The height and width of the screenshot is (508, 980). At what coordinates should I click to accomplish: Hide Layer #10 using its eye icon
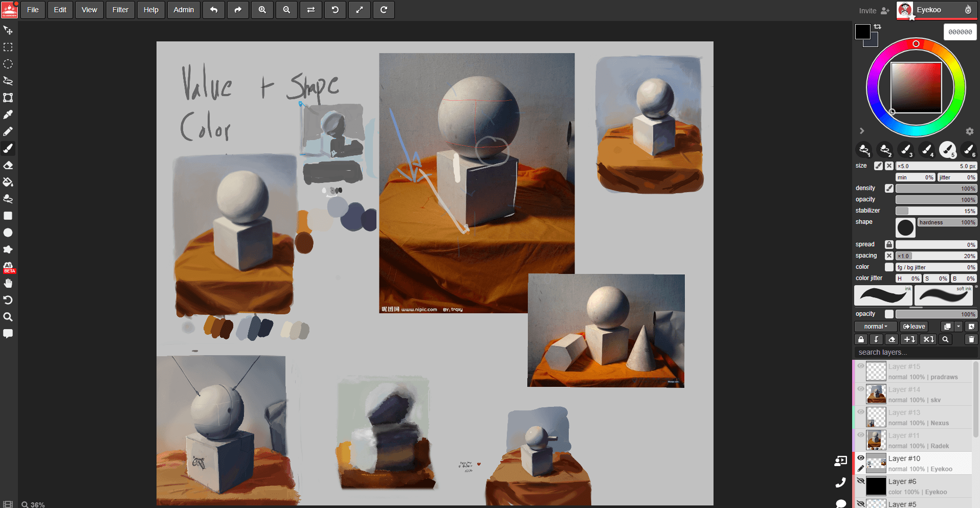pyautogui.click(x=861, y=458)
